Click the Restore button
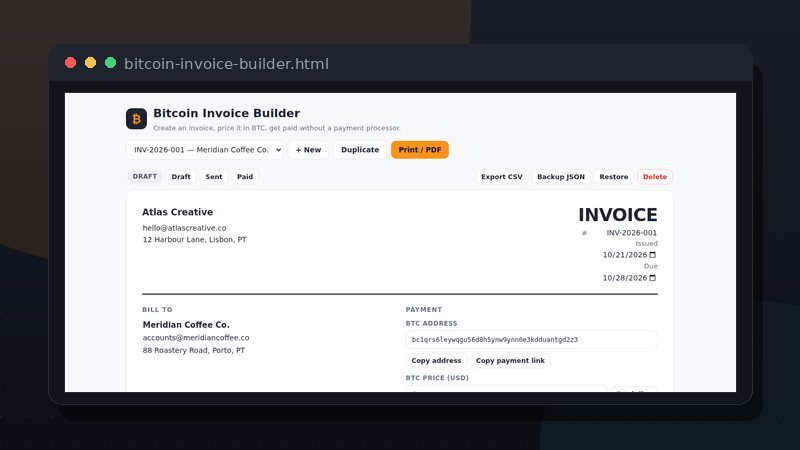The height and width of the screenshot is (450, 800). 613,177
